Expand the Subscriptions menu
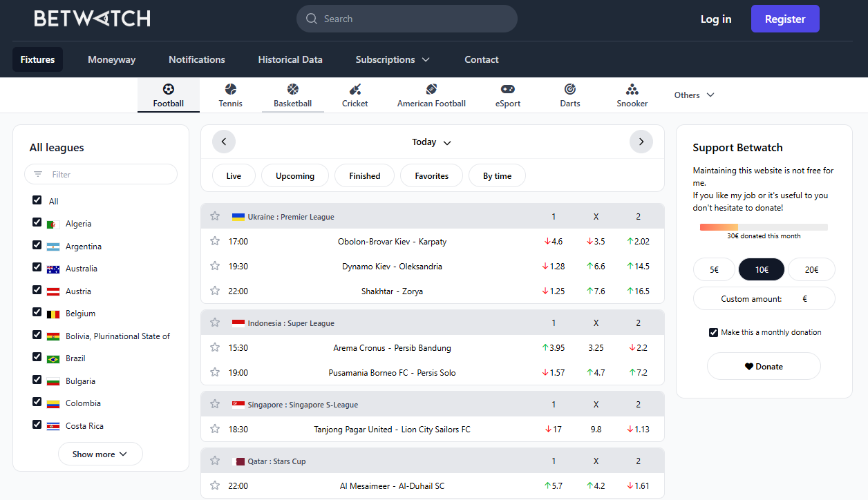 (x=393, y=59)
